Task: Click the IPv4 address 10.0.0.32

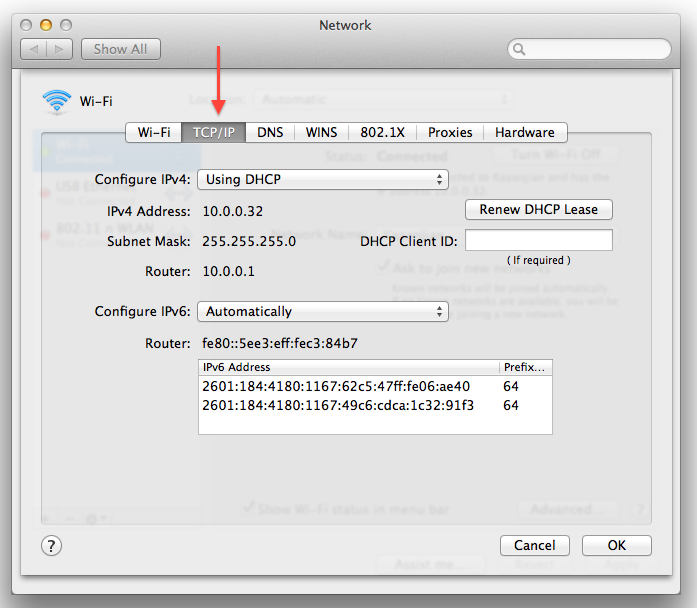Action: pyautogui.click(x=232, y=211)
